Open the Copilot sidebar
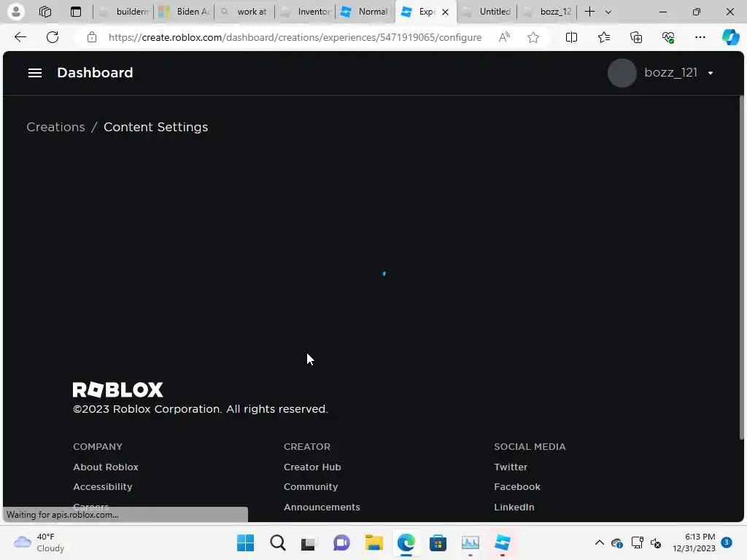The height and width of the screenshot is (560, 747). [730, 37]
